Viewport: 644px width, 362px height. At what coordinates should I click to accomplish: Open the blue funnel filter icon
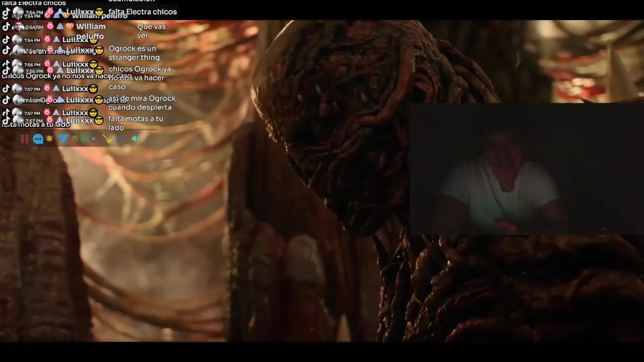(x=63, y=139)
